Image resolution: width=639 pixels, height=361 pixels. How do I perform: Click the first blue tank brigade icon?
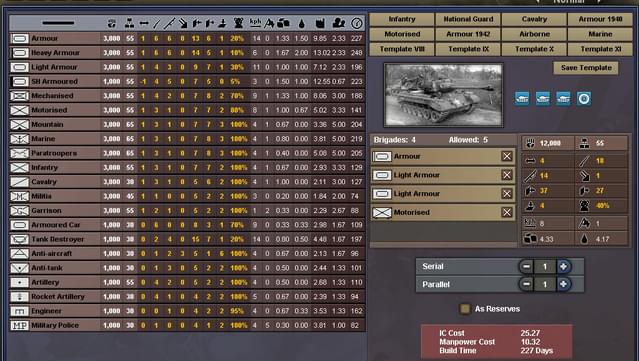coord(522,99)
